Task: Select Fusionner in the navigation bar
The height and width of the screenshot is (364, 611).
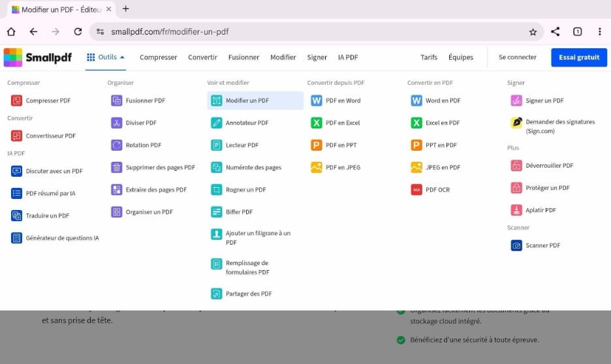Action: coord(243,57)
